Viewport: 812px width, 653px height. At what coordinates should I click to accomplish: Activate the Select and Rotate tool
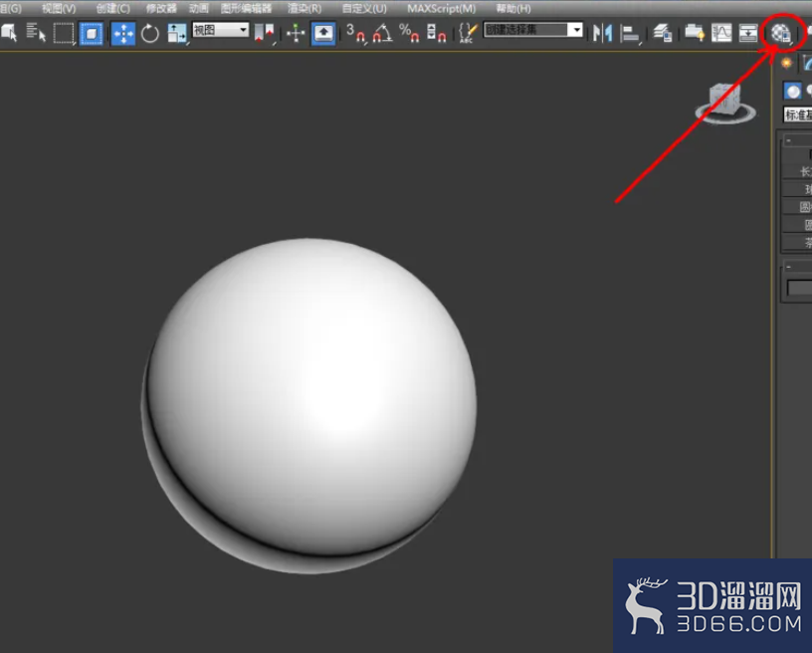click(150, 34)
